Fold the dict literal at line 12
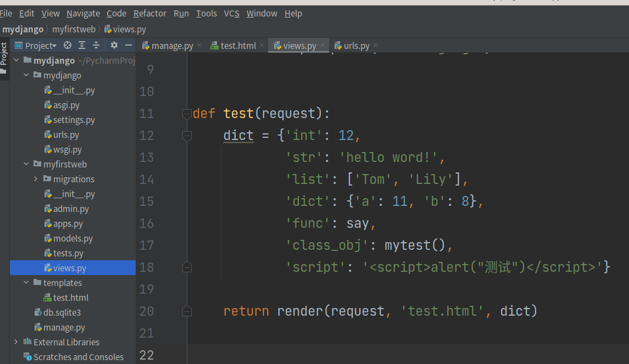 click(187, 136)
